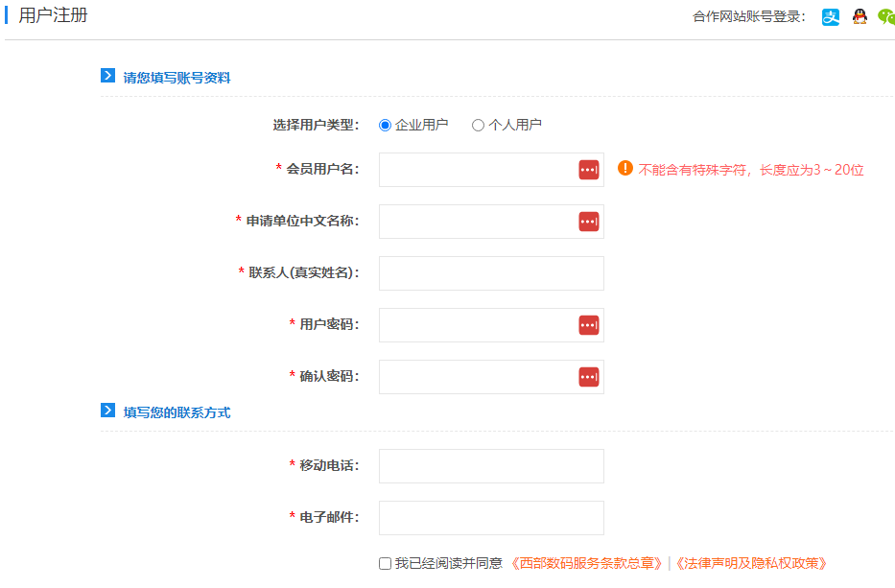The image size is (895, 588).
Task: Click the WeChat login icon
Action: coord(886,16)
